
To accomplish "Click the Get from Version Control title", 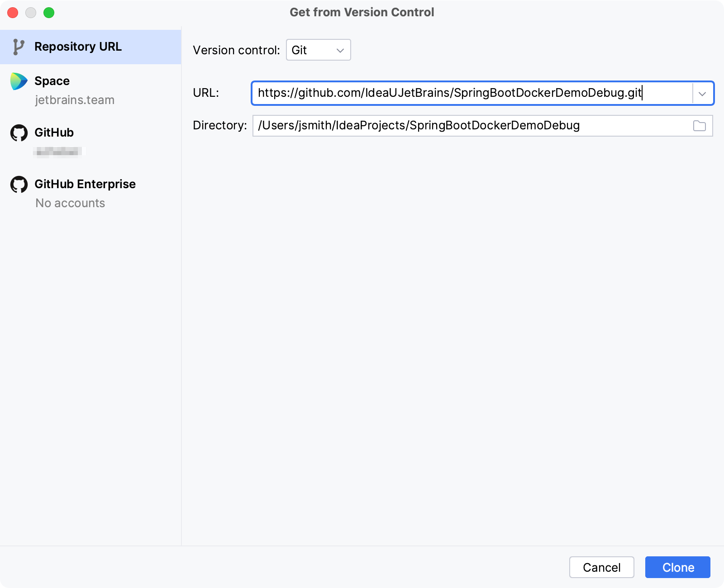I will tap(362, 12).
